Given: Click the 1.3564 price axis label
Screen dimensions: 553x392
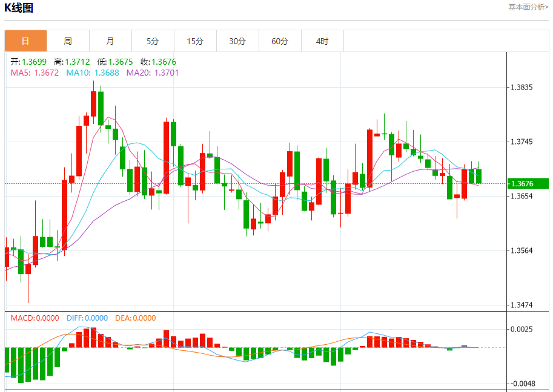Looking at the screenshot, I should coord(522,251).
